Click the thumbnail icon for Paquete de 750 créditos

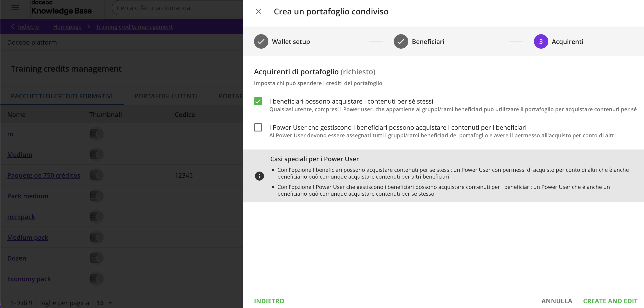[97, 175]
